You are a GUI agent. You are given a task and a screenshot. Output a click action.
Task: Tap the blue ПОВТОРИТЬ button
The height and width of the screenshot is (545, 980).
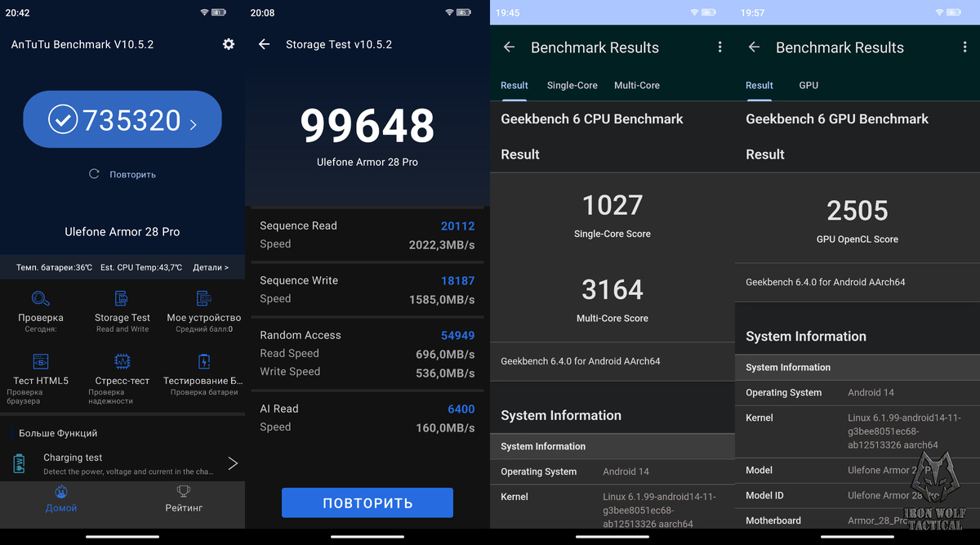click(367, 503)
